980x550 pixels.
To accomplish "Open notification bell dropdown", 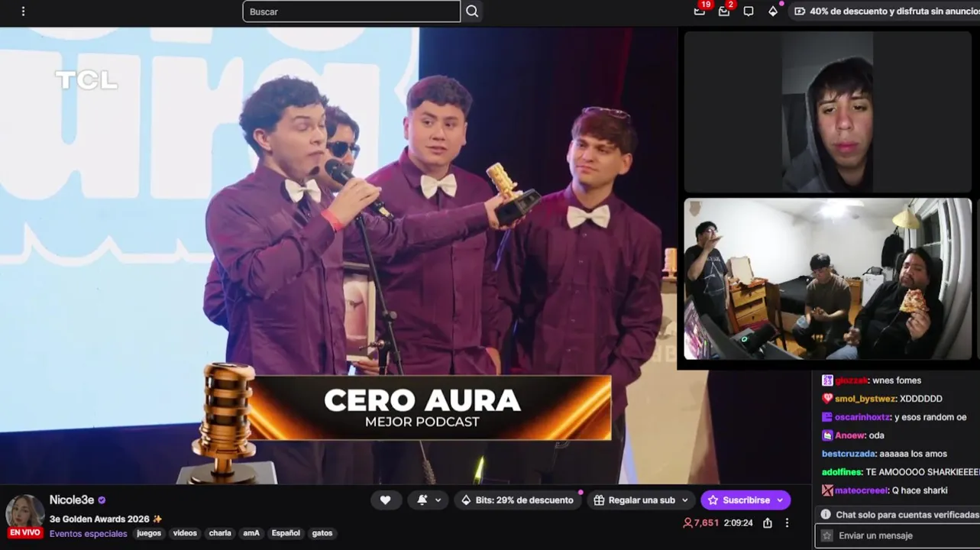I will pyautogui.click(x=429, y=500).
